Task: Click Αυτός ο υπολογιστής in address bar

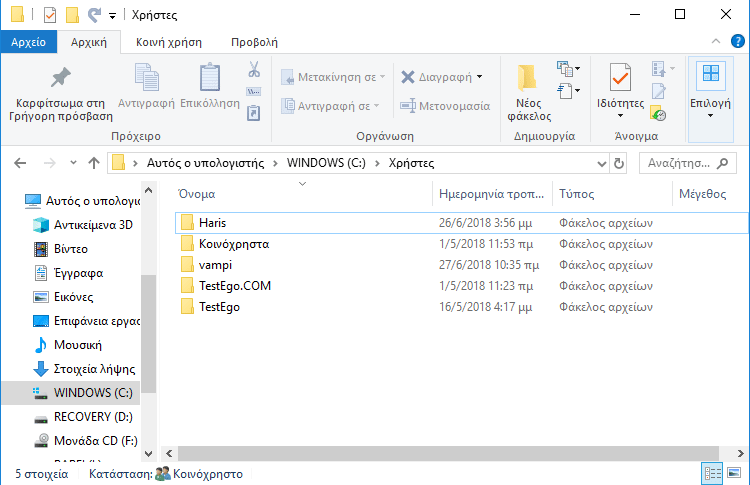Action: coord(205,163)
